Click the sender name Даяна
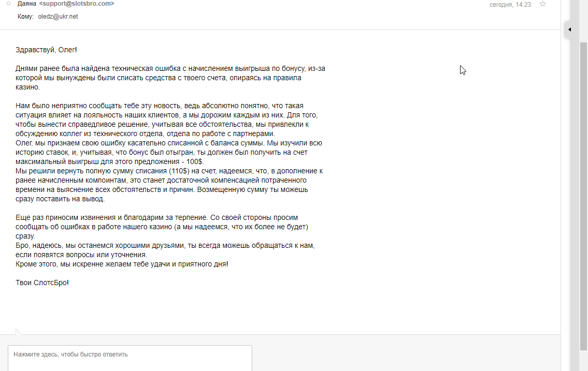The image size is (588, 371). pyautogui.click(x=27, y=4)
